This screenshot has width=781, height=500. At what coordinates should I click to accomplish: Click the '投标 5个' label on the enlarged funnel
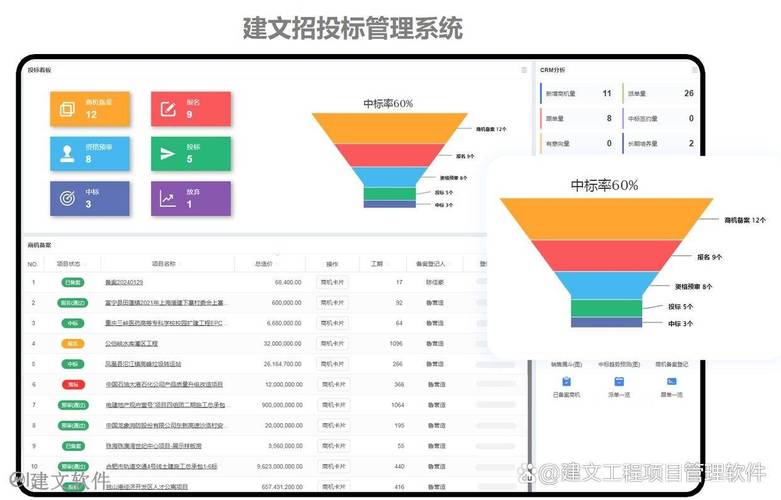pos(680,306)
